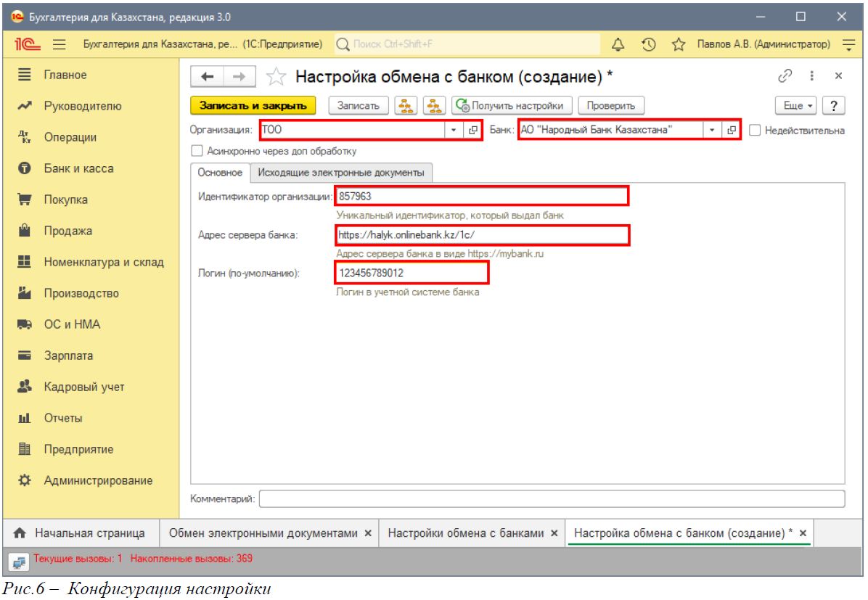Add this form to favorites star
868x600 pixels.
pos(276,77)
